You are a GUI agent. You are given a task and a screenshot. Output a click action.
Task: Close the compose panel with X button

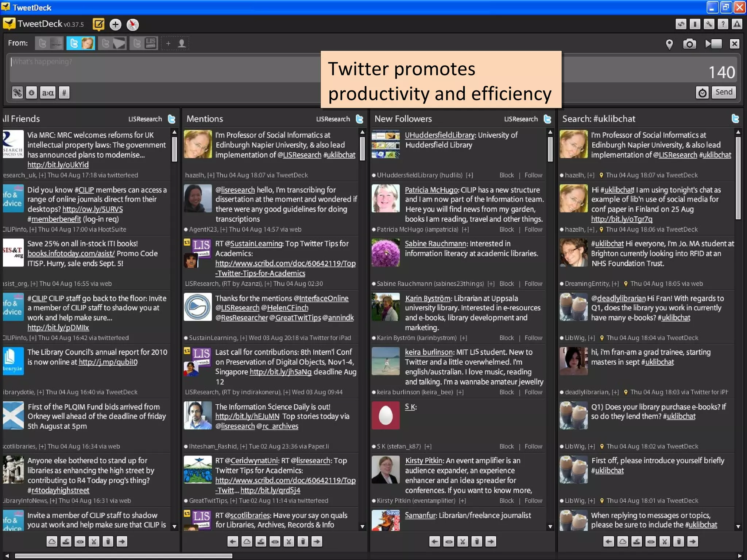(735, 44)
